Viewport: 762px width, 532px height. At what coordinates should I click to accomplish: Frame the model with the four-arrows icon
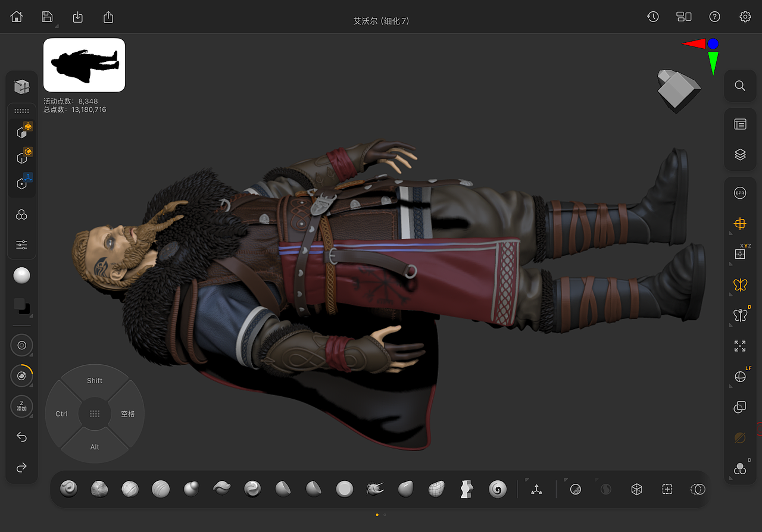coord(740,346)
